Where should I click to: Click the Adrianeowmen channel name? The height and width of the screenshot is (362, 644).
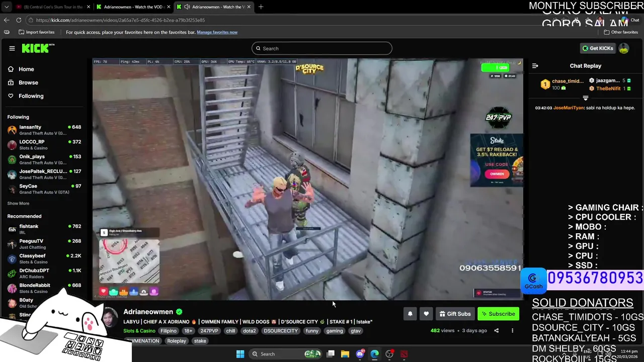click(148, 312)
